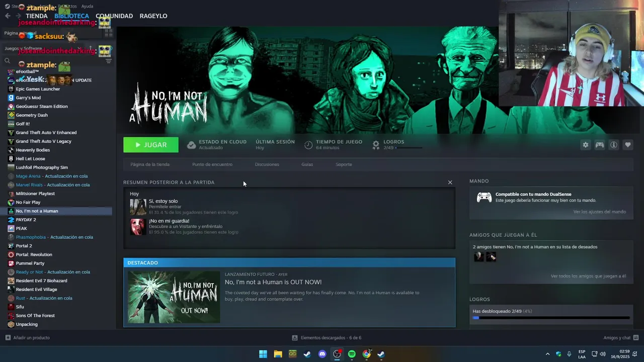Viewport: 644px width, 362px height.
Task: Open 'No, I'm not a Human is OUT NOW!' news
Action: 273,282
